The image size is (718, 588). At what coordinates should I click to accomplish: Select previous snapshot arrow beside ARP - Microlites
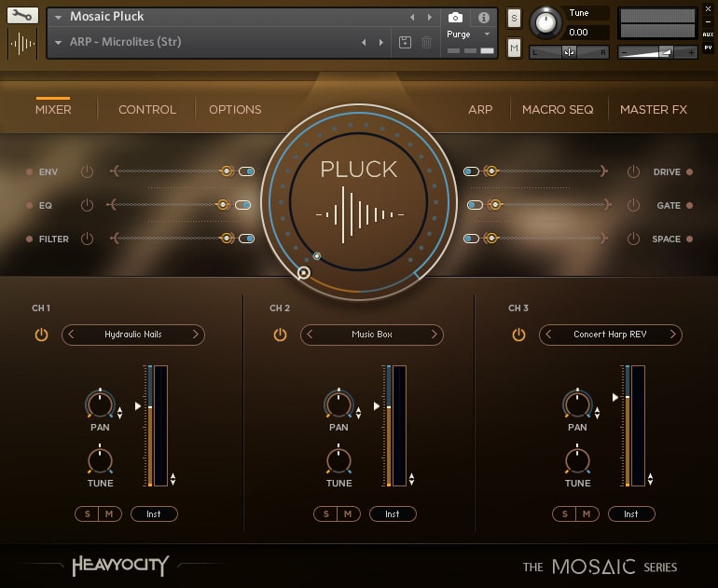364,43
